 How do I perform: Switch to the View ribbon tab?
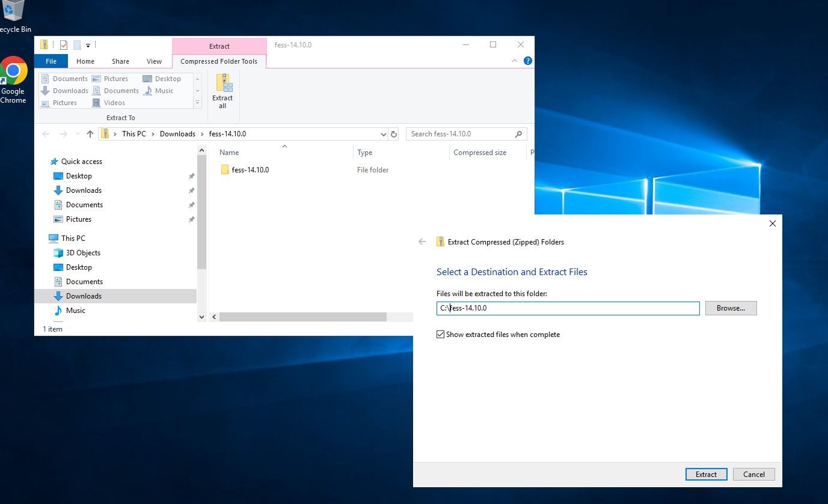pos(154,61)
